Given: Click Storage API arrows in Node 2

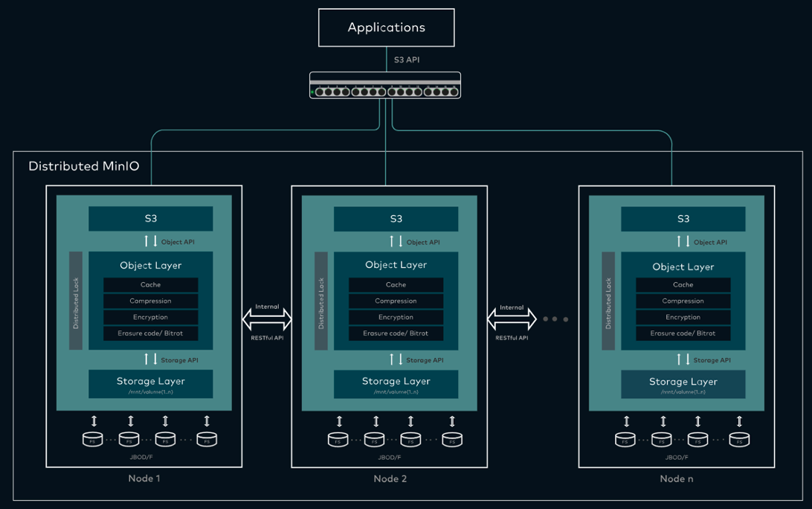Looking at the screenshot, I should pos(396,359).
